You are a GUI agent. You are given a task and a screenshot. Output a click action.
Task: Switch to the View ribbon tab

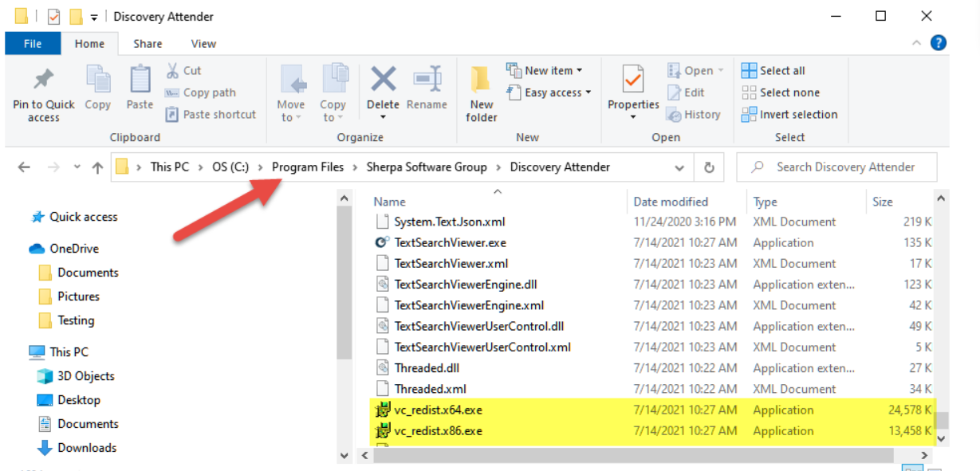[x=203, y=44]
